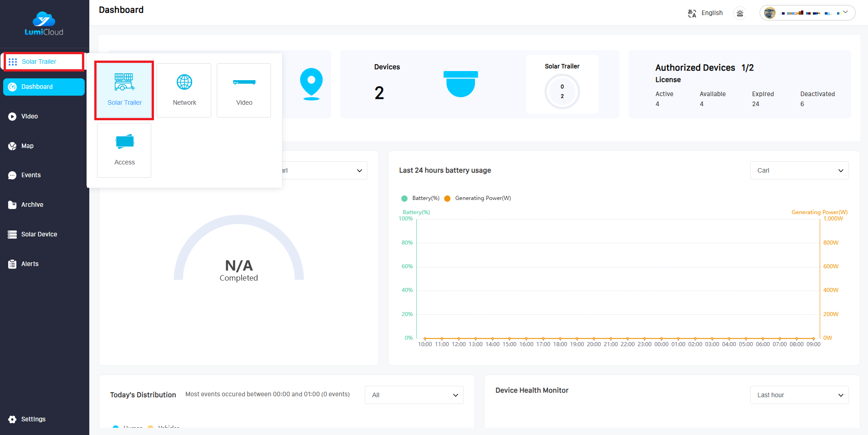Image resolution: width=868 pixels, height=435 pixels.
Task: Click the Solar Trailer circular progress gauge
Action: pos(562,92)
